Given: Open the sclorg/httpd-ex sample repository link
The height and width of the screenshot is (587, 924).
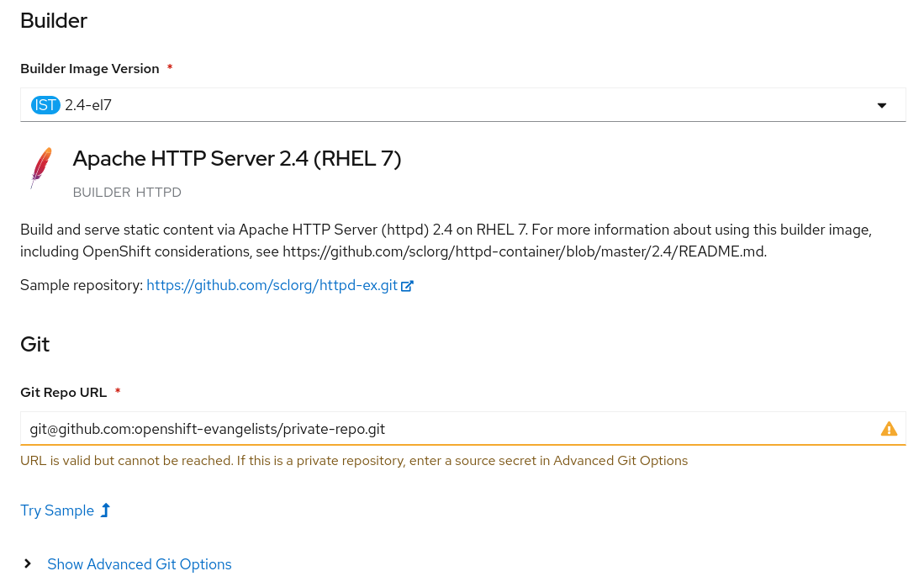Looking at the screenshot, I should point(272,285).
